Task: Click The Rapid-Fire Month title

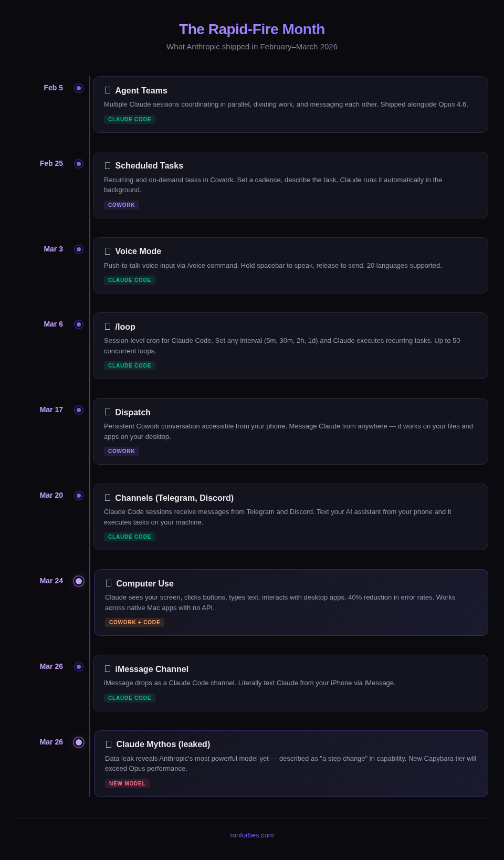Action: [x=252, y=29]
